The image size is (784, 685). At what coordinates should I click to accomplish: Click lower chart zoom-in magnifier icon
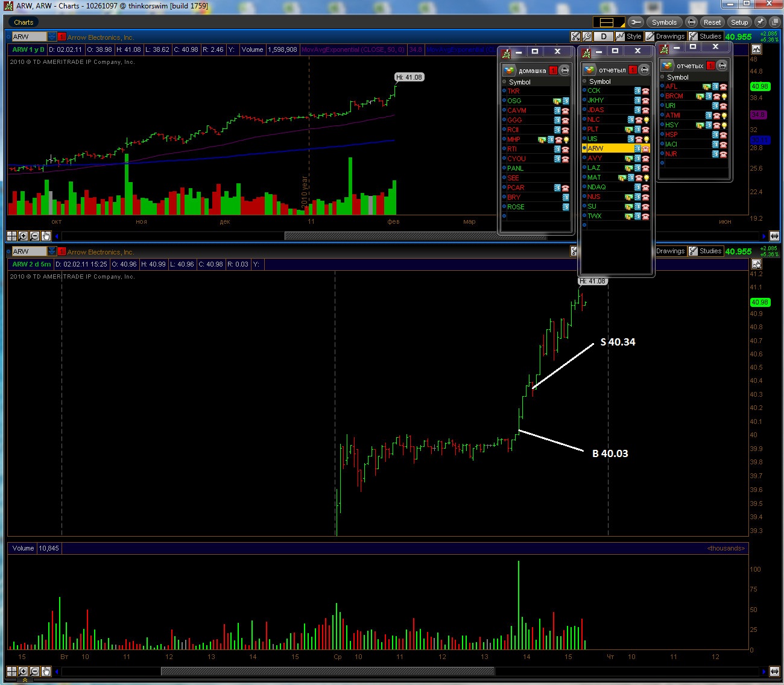tap(23, 671)
